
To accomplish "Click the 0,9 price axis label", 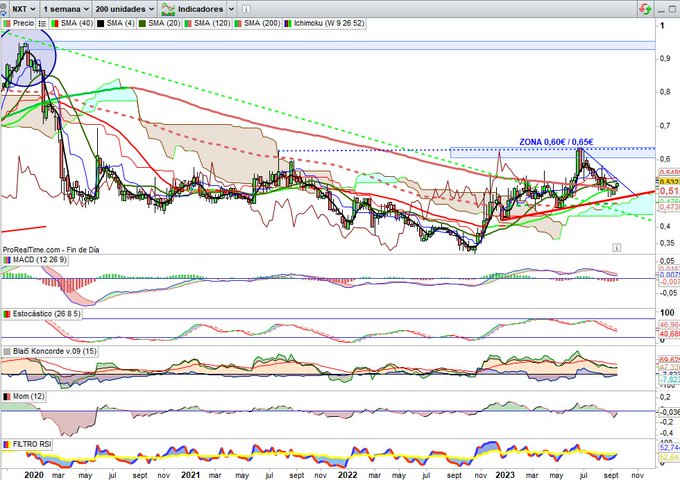I will (665, 58).
